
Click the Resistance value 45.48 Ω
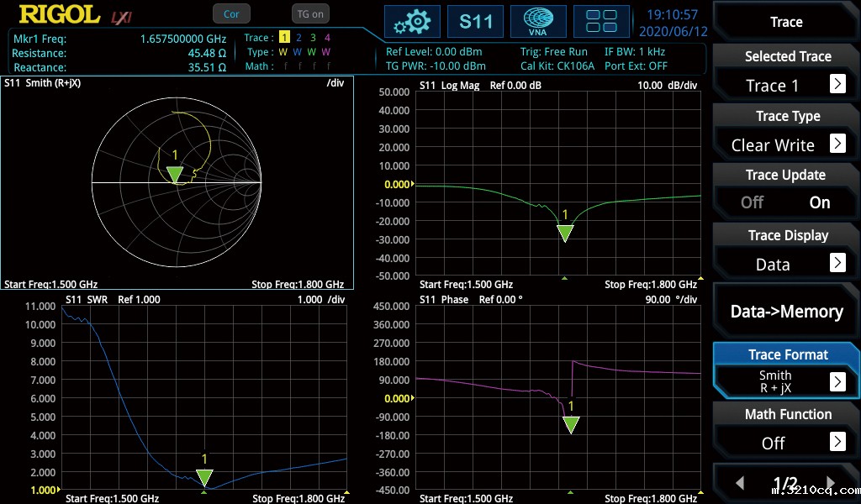(x=207, y=53)
